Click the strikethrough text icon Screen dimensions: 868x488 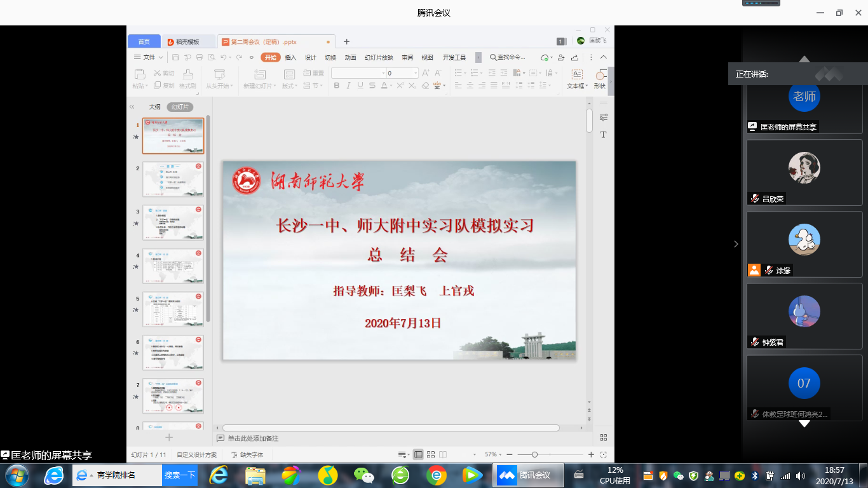(x=372, y=86)
